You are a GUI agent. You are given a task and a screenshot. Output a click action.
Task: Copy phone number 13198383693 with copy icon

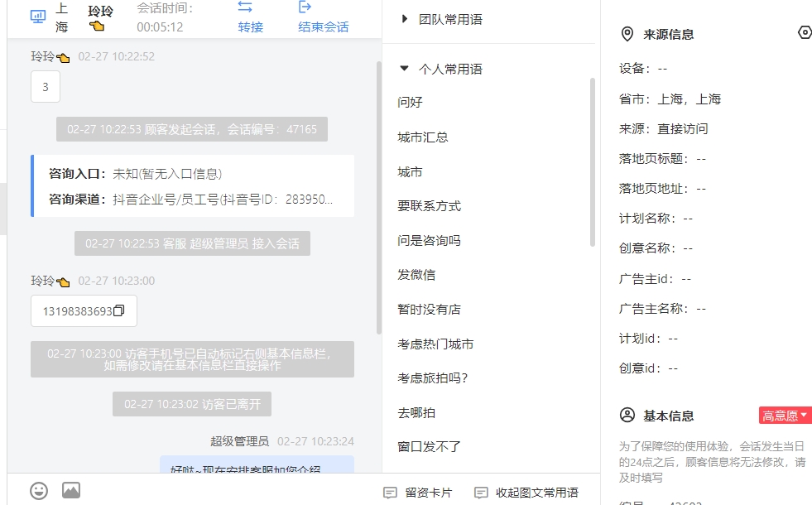(x=118, y=310)
